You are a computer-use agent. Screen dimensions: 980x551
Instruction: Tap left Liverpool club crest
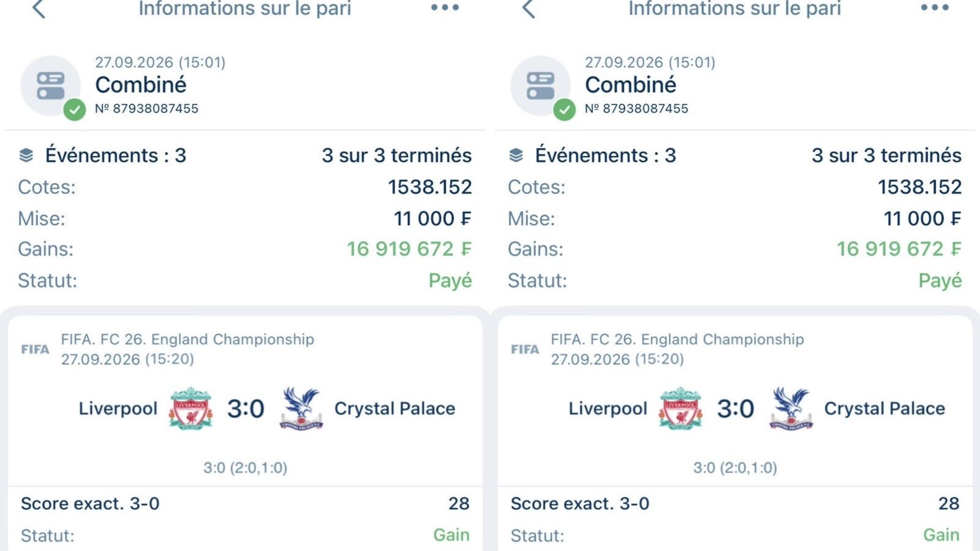[190, 408]
